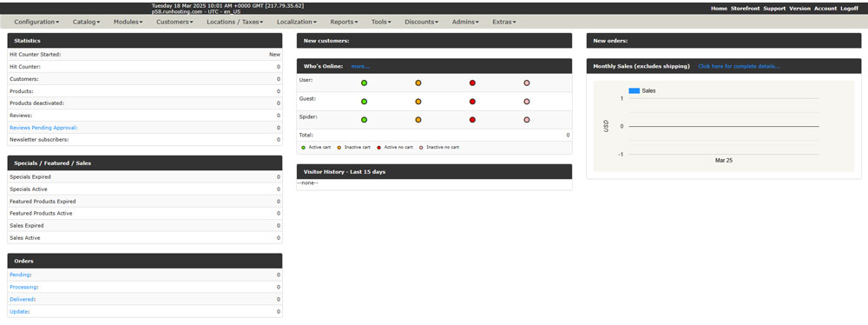Viewport: 868px width, 325px height.
Task: Click User row green active cart icon
Action: point(365,83)
